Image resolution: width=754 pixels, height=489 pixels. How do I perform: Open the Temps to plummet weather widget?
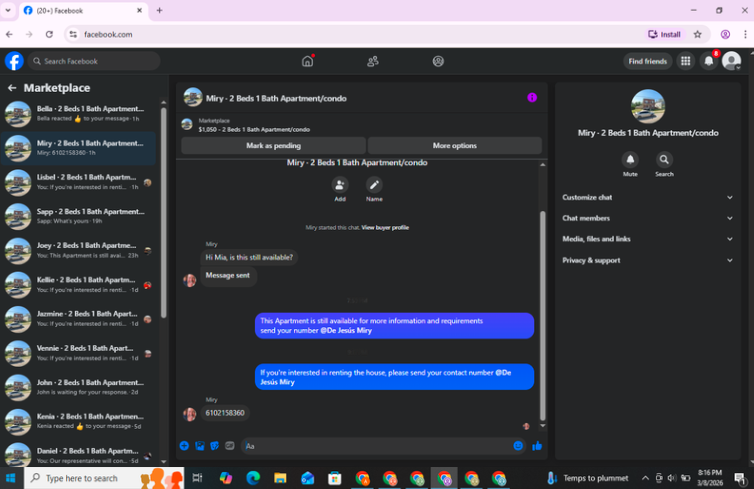(x=588, y=478)
